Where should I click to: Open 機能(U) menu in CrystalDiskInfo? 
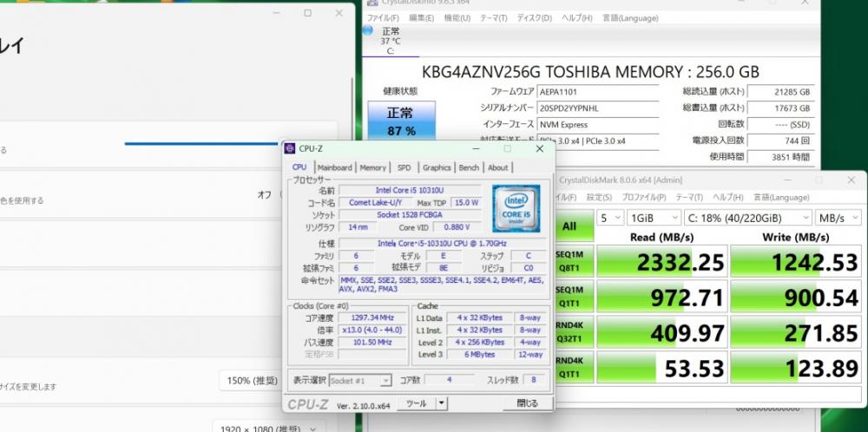pyautogui.click(x=457, y=17)
